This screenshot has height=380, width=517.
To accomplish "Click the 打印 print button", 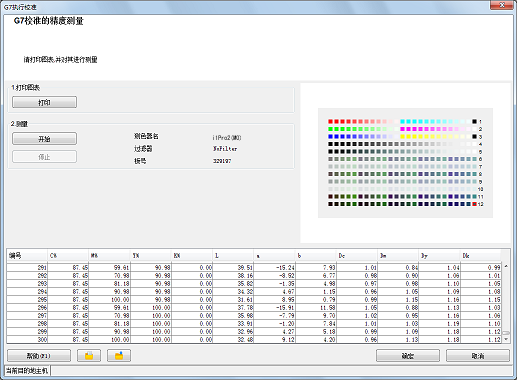I will (44, 102).
